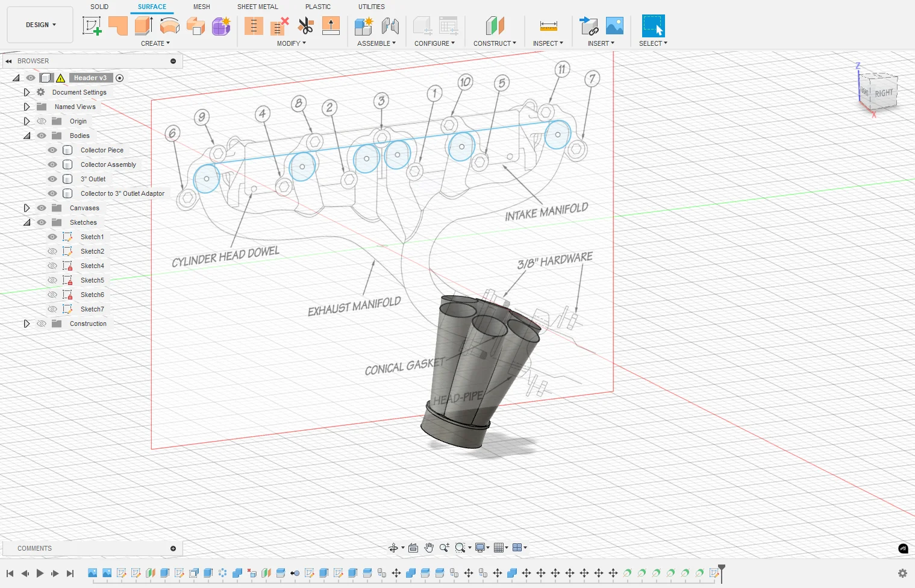
Task: Show Sketch5 using its eye icon
Action: [x=52, y=280]
